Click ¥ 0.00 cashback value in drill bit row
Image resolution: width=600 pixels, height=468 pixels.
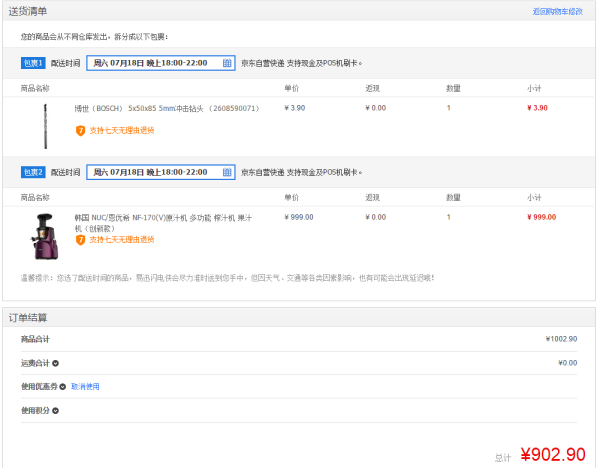tap(376, 108)
